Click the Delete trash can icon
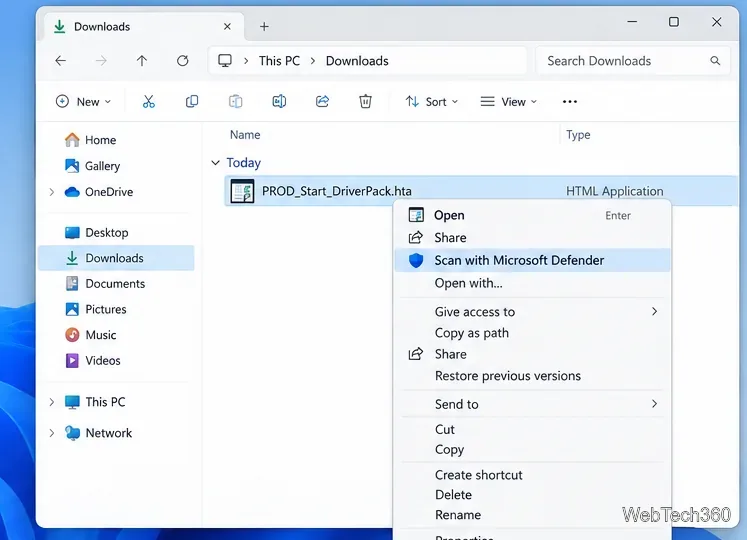747x540 pixels. pos(365,101)
